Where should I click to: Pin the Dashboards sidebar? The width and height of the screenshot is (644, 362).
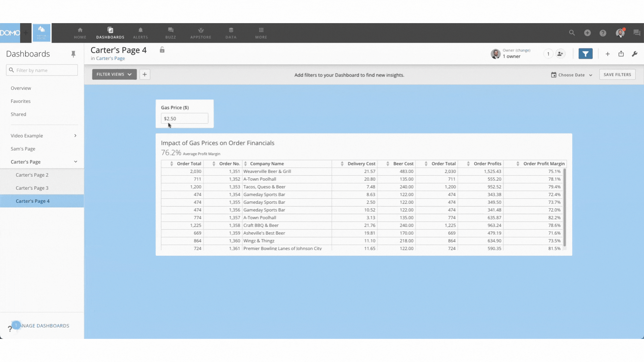(x=73, y=54)
